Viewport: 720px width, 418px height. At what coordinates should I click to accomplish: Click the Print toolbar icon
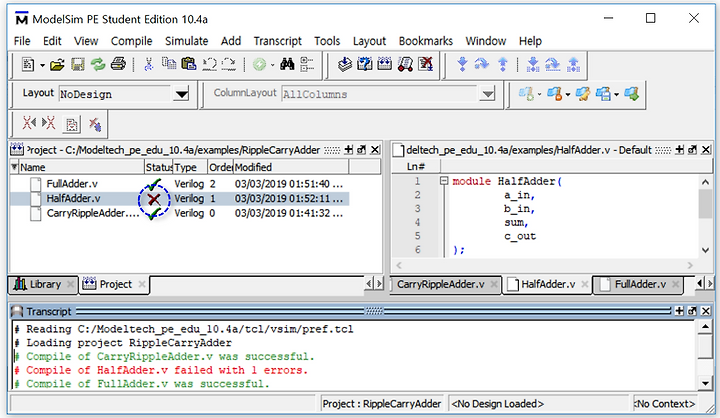pos(118,64)
